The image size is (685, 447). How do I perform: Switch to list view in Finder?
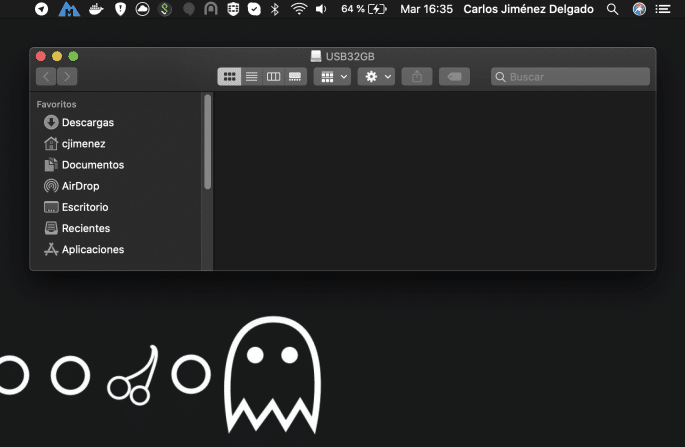(x=251, y=76)
